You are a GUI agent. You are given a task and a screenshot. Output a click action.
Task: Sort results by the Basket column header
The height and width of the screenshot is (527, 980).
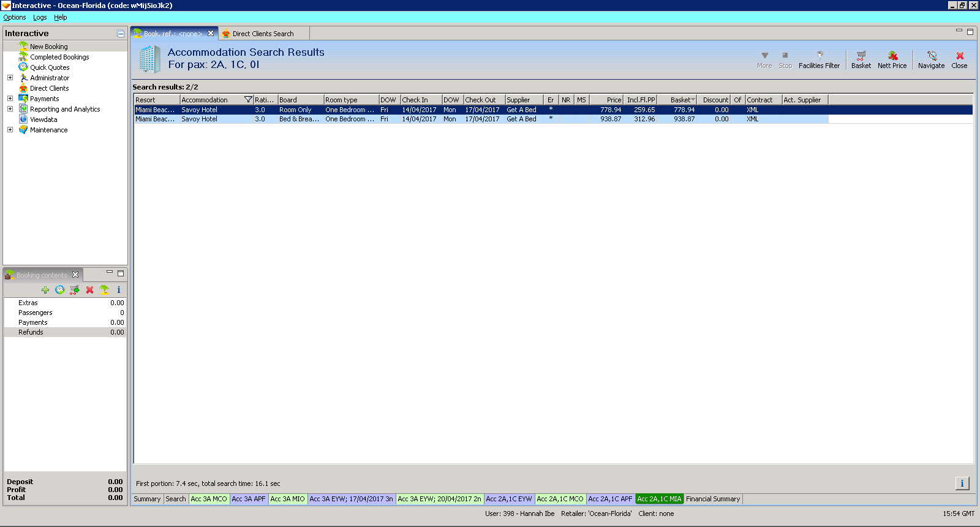coord(677,100)
